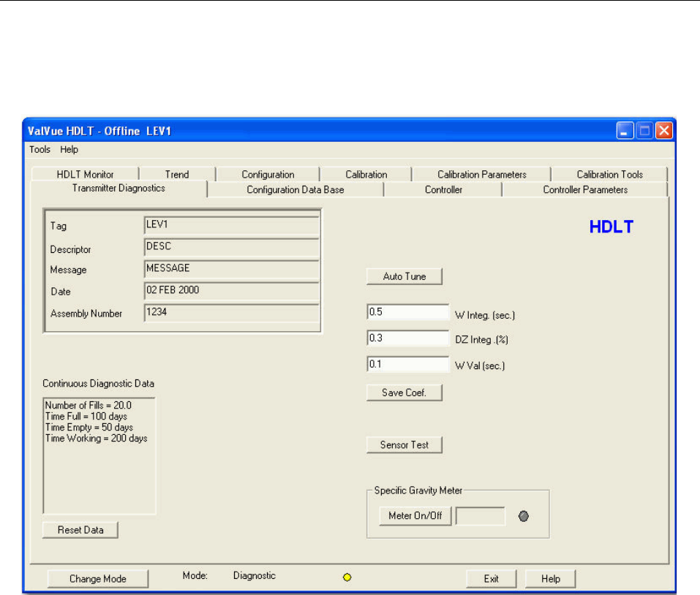
Task: Click the W Integ. (sec.) input field
Action: [x=408, y=312]
